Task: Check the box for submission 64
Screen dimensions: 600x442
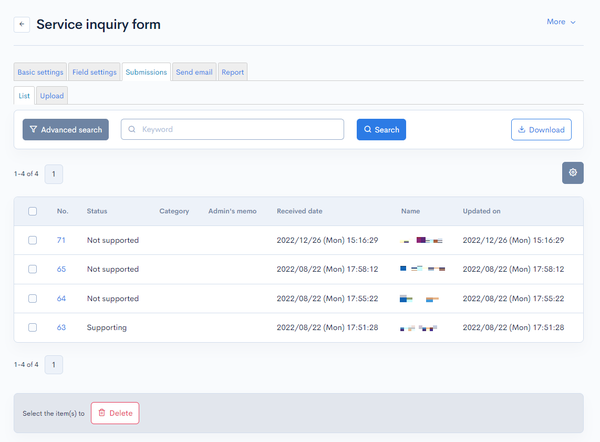Action: pyautogui.click(x=33, y=298)
